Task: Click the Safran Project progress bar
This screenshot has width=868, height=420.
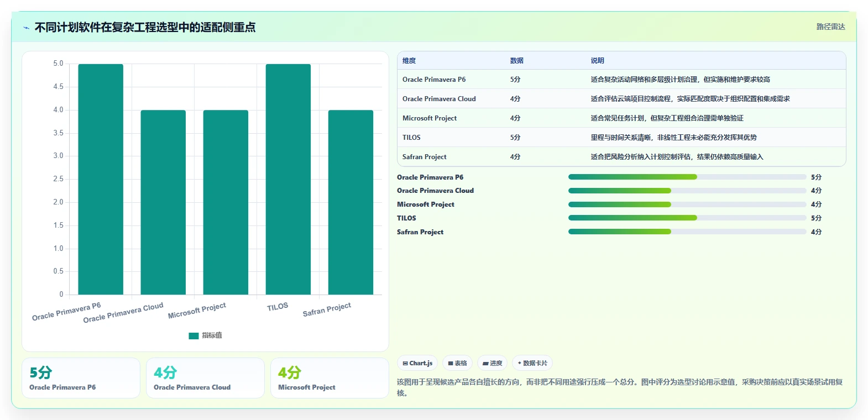Action: pyautogui.click(x=687, y=232)
